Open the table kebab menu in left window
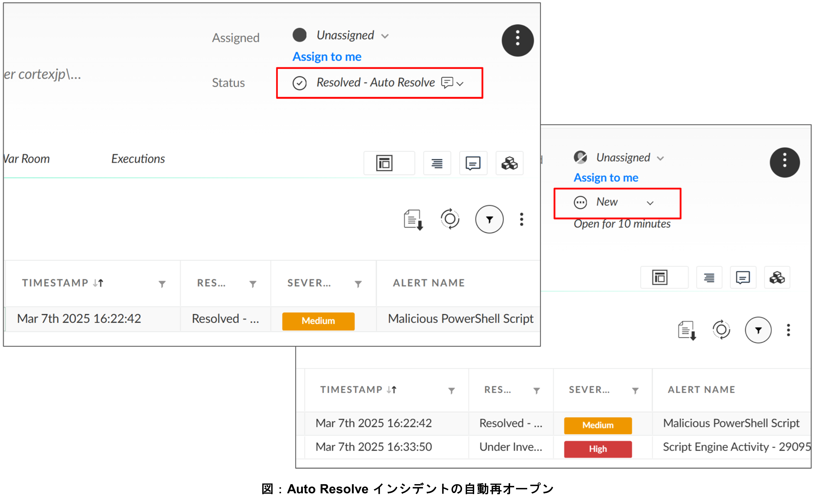Viewport: 815px width, 504px height. [521, 219]
